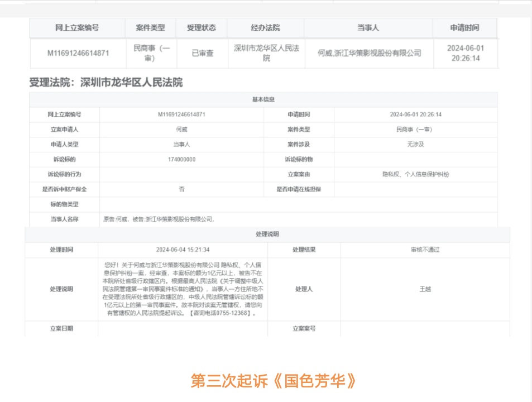
Task: Click the 是否诉中财产保全 label
Action: tap(64, 189)
